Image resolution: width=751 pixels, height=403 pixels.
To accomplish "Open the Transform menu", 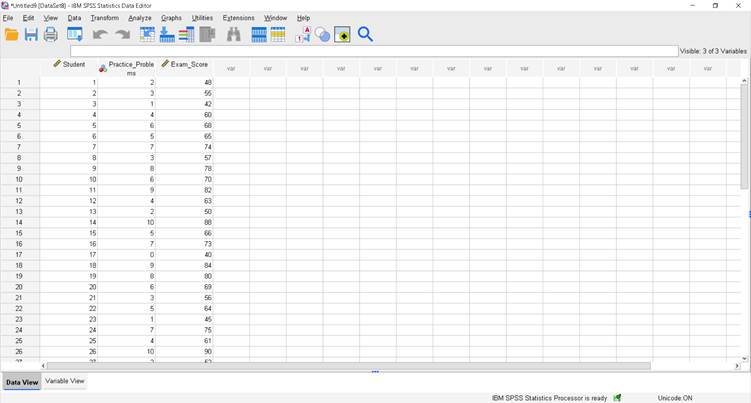I will (104, 18).
